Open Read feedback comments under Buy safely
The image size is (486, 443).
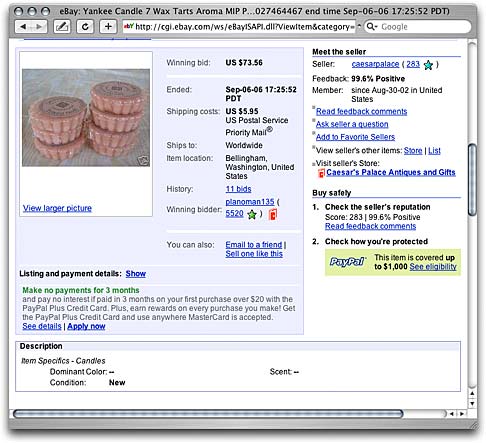pos(371,226)
